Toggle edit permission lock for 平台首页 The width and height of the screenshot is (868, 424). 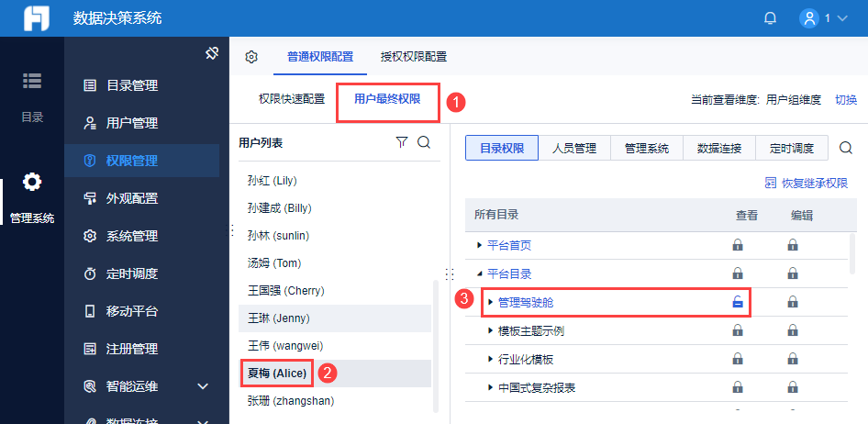[793, 246]
